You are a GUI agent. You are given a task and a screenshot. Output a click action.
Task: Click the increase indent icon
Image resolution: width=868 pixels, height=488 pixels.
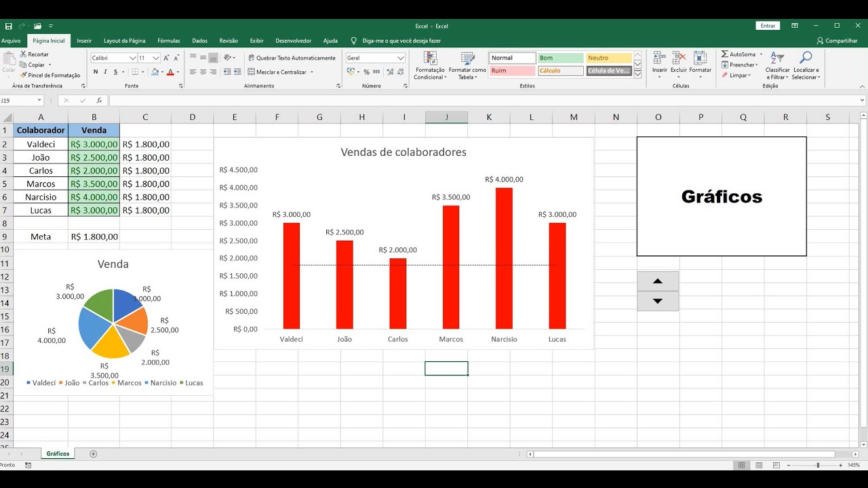pos(237,72)
